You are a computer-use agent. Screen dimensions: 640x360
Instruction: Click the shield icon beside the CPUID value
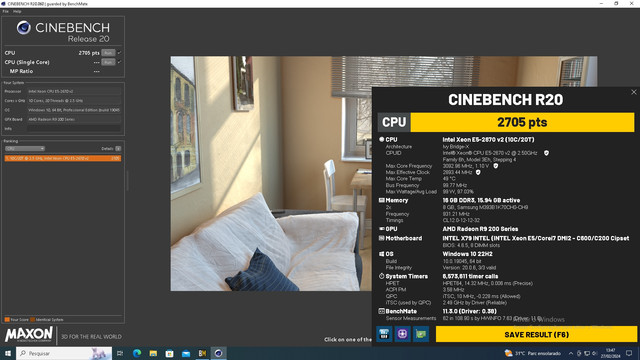pos(546,153)
